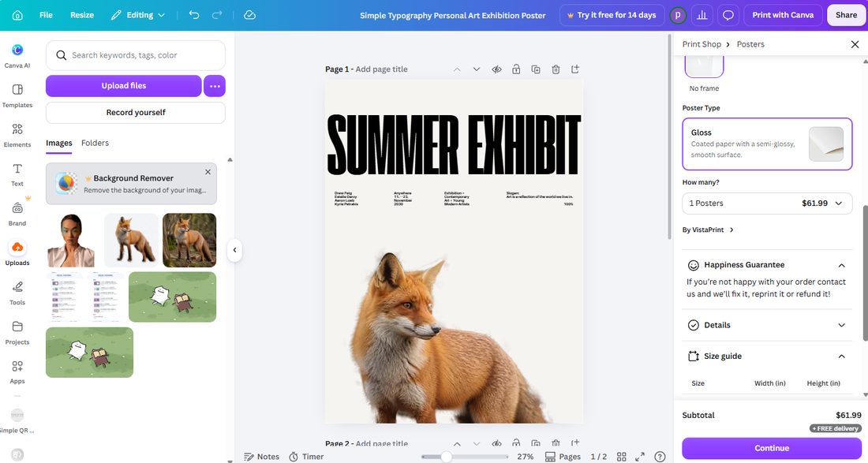Click Try it free for 14 days
The width and height of the screenshot is (868, 463).
pos(611,15)
